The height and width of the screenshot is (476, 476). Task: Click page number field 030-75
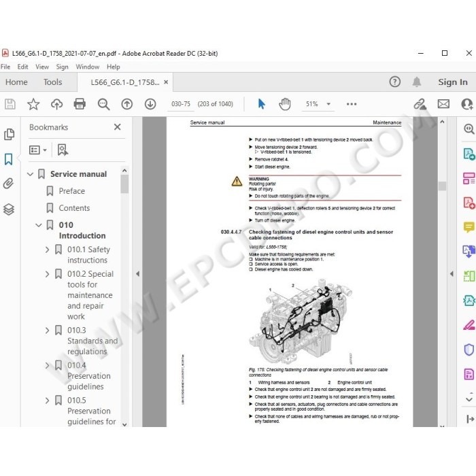[181, 104]
